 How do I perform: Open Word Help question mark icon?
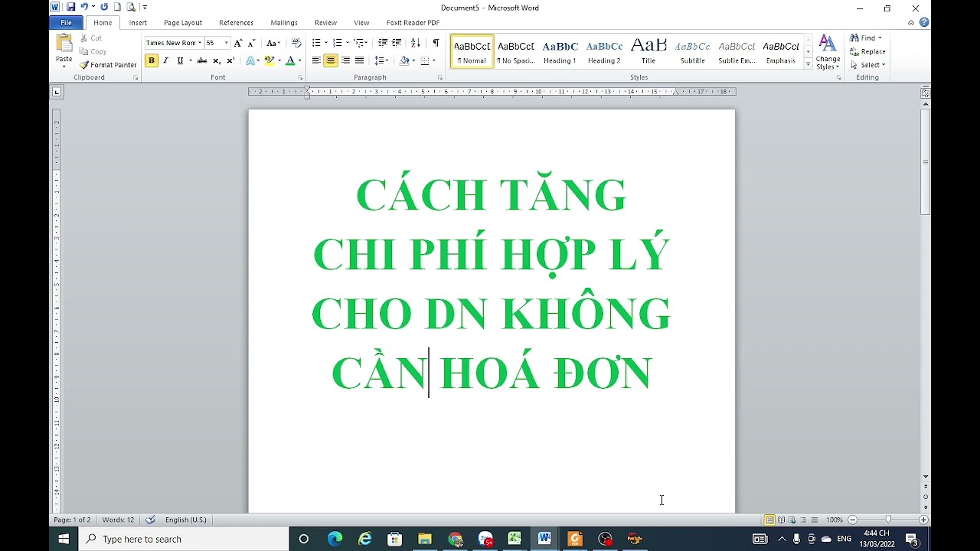pos(924,22)
